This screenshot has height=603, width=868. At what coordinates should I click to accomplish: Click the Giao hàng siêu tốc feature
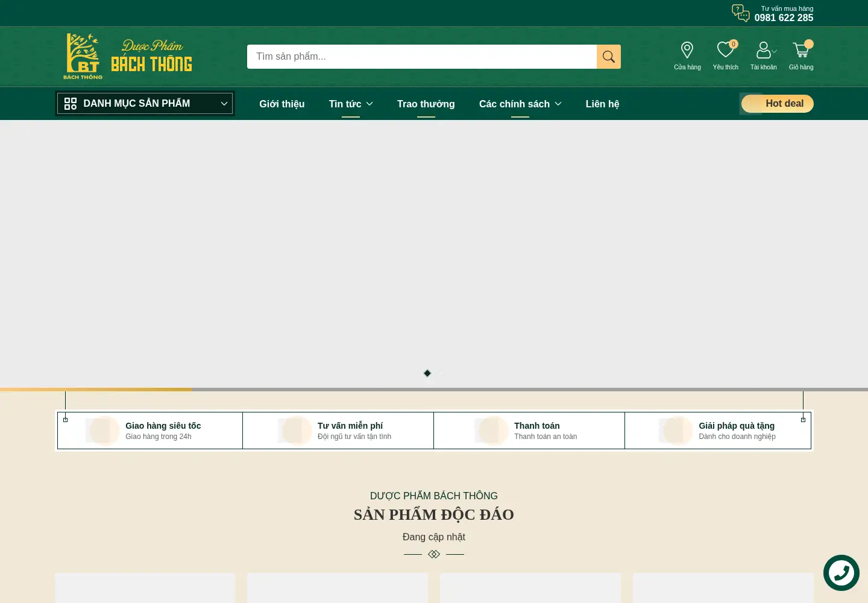150,431
